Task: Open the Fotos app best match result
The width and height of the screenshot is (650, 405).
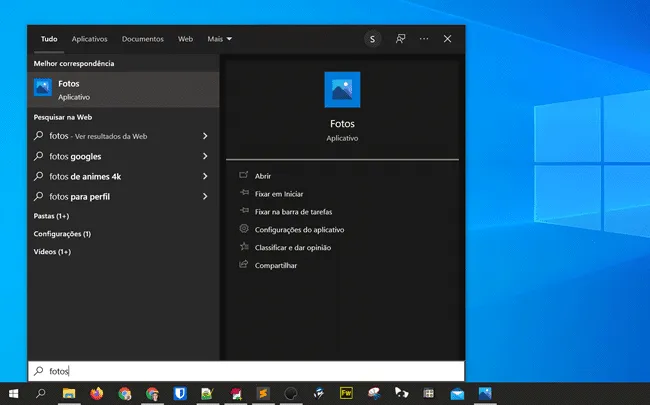Action: (123, 90)
